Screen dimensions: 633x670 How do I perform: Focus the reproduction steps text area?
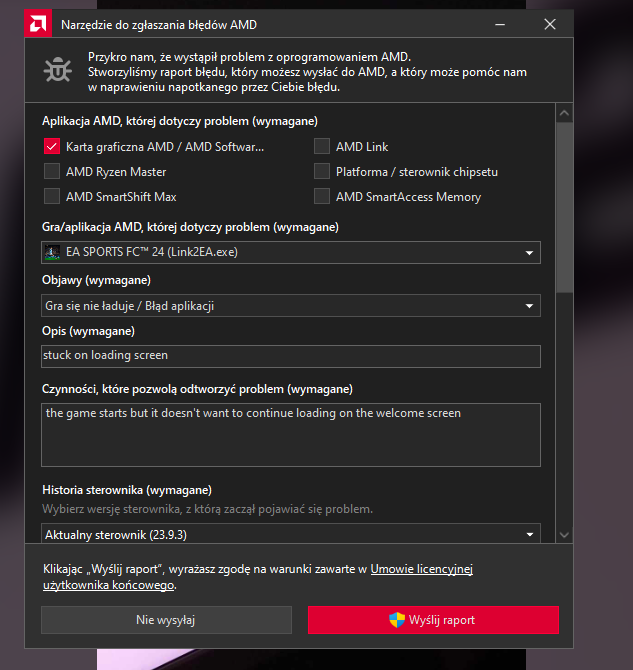pos(291,435)
